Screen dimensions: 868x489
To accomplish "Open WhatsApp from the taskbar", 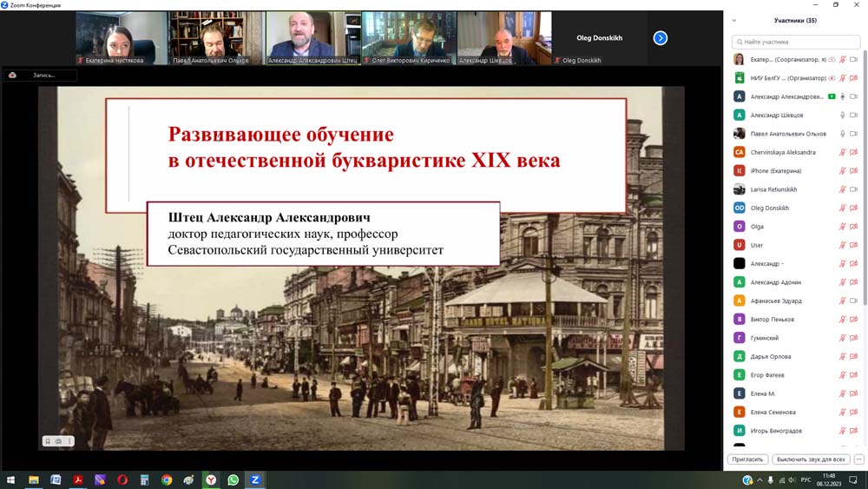I will point(233,479).
